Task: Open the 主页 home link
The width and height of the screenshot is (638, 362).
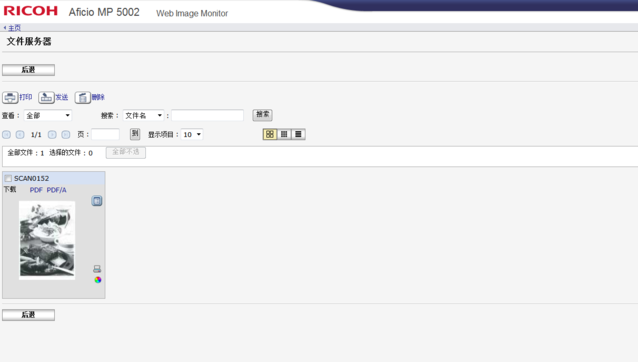Action: 14,28
